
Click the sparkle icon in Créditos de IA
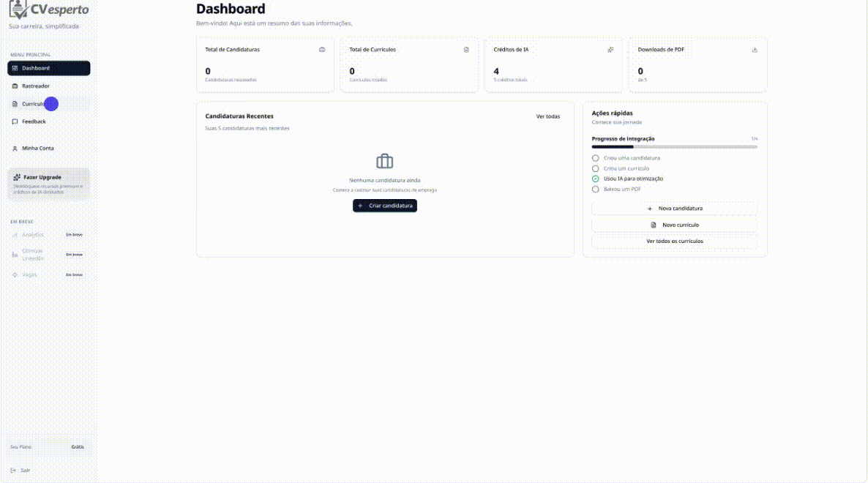pyautogui.click(x=610, y=50)
